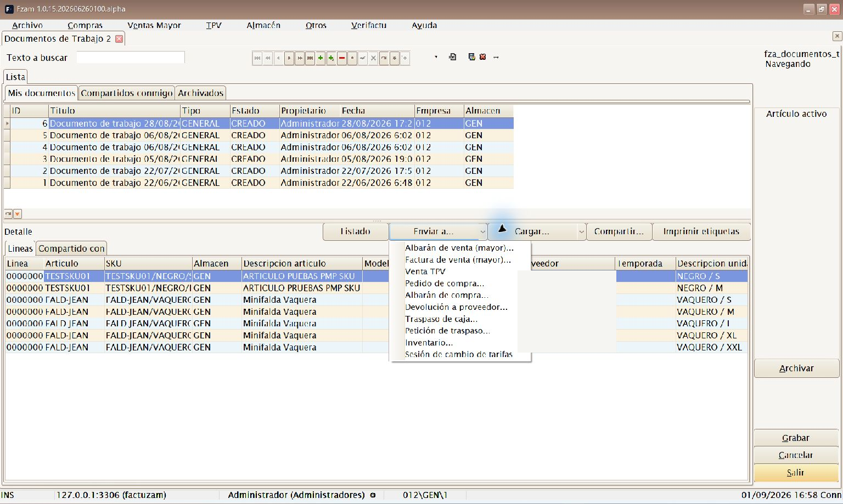Click the small horizontal pin icon
Image resolution: width=843 pixels, height=504 pixels.
(x=496, y=57)
